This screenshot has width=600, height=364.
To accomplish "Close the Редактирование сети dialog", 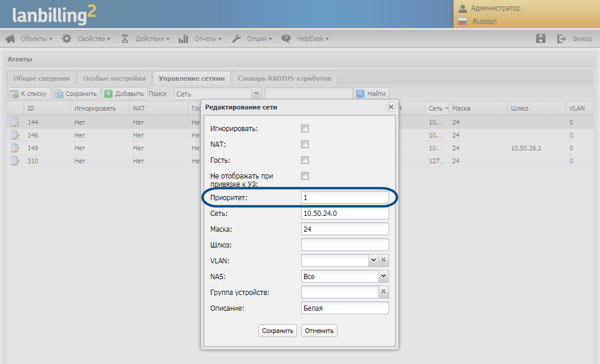I will click(x=391, y=107).
